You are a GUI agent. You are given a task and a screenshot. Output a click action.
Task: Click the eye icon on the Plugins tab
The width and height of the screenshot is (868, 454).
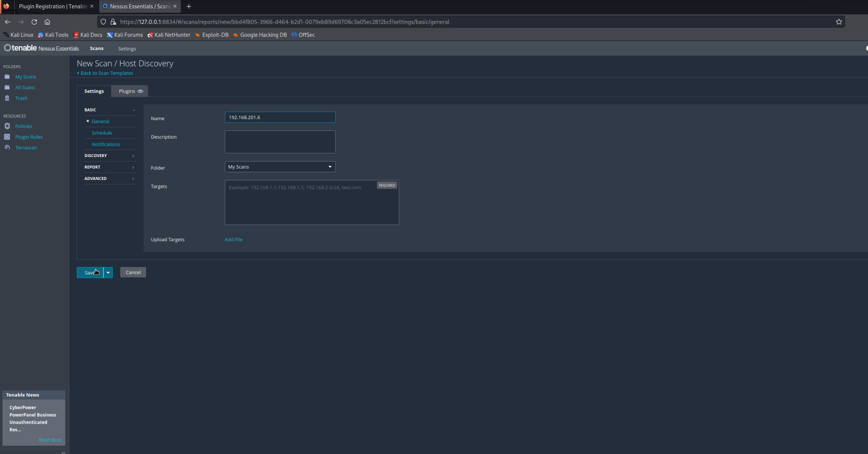(x=140, y=91)
